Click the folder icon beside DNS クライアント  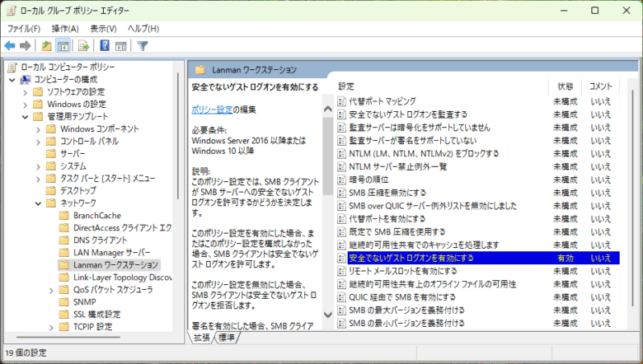click(64, 240)
